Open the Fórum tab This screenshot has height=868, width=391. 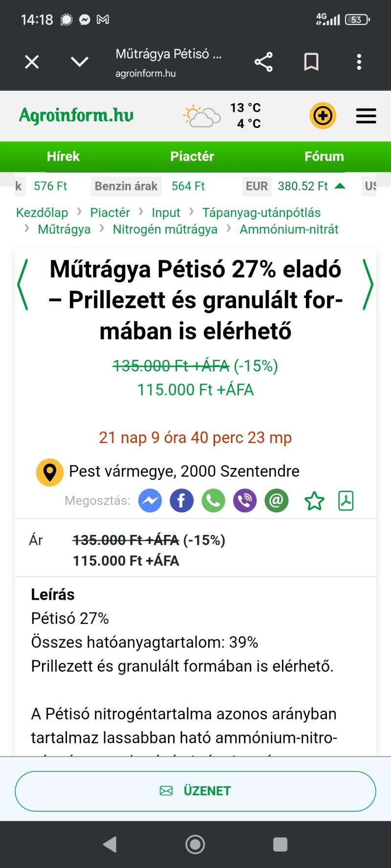click(324, 156)
